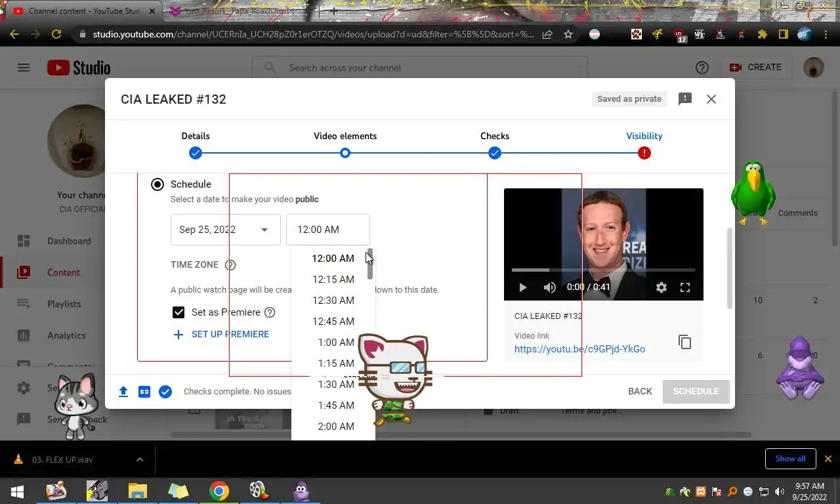Go back in the browser
The height and width of the screenshot is (504, 840).
(x=14, y=34)
